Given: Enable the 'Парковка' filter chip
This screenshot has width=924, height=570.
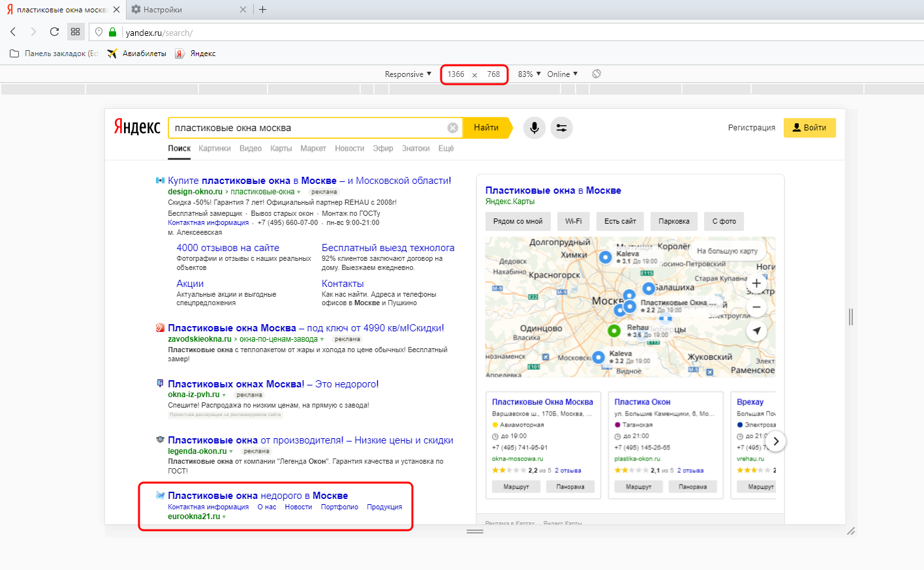Looking at the screenshot, I should pyautogui.click(x=673, y=222).
